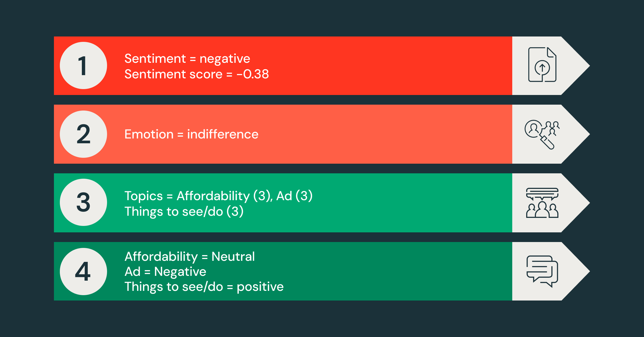This screenshot has height=337, width=644.
Task: Select "Things to see/do = positive" text
Action: 204,287
